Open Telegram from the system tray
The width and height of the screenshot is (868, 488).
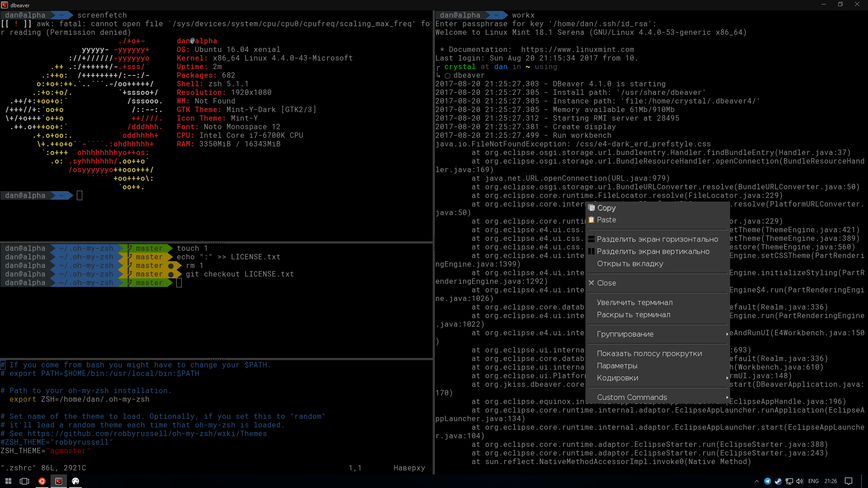pyautogui.click(x=768, y=481)
